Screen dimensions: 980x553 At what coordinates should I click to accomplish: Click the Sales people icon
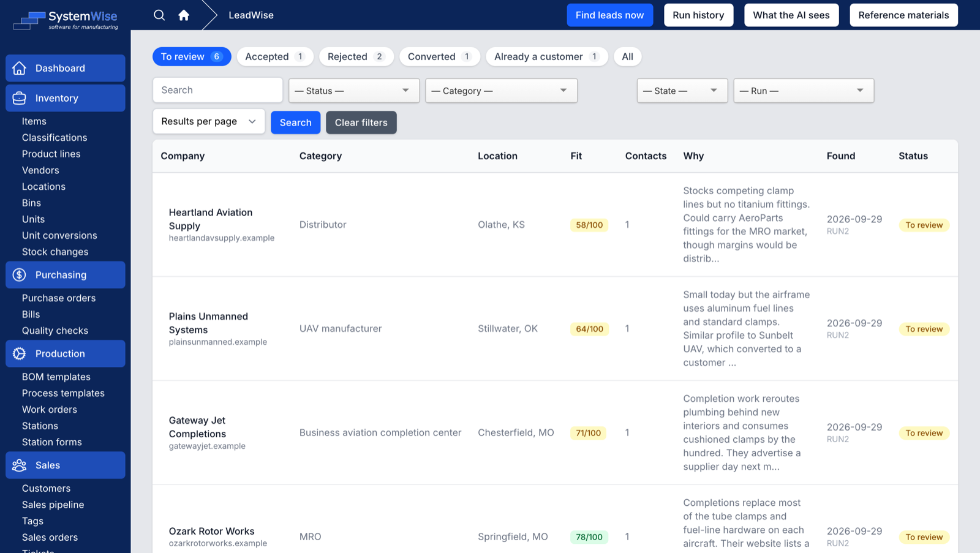coord(20,465)
